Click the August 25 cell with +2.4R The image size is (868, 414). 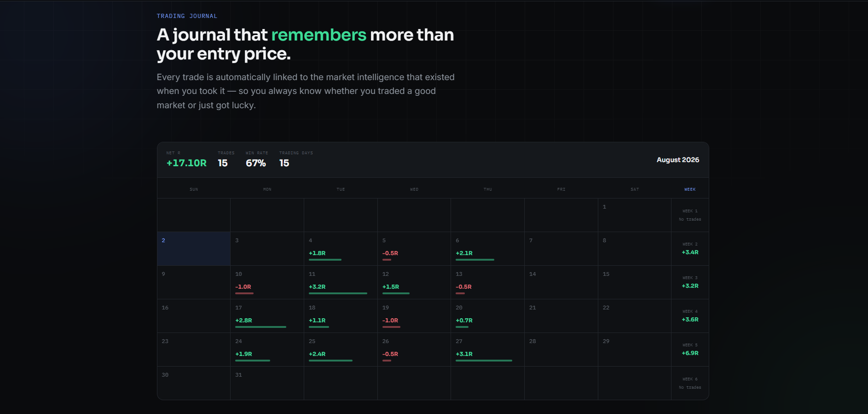coord(341,350)
